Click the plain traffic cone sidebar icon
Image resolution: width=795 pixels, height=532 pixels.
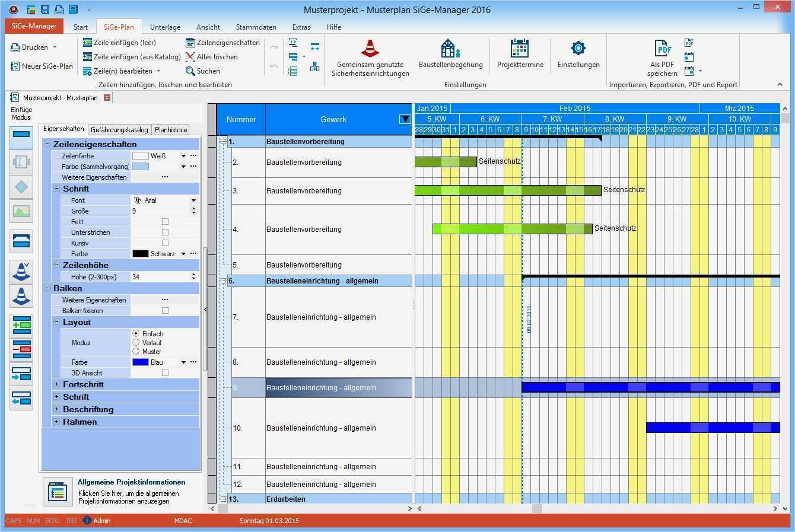pos(21,295)
